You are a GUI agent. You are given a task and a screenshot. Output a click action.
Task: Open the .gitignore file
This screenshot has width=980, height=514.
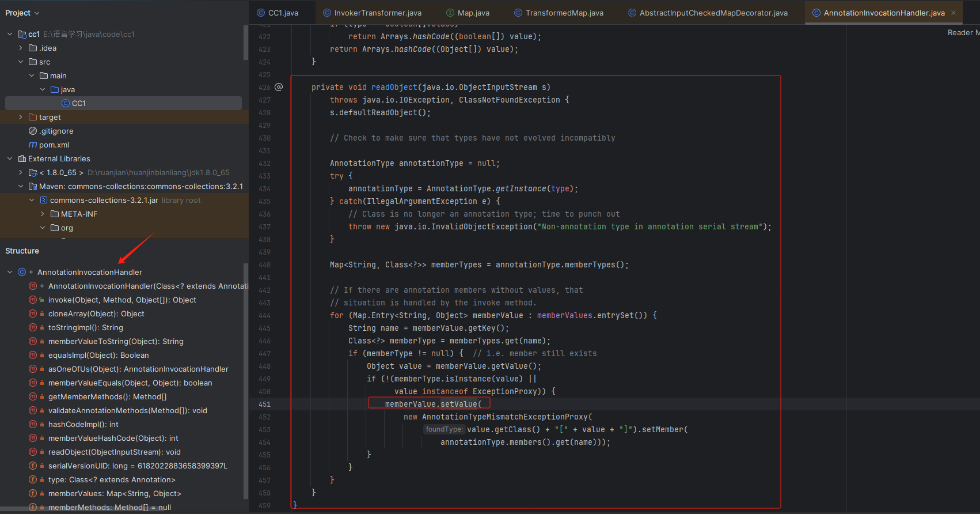(56, 131)
